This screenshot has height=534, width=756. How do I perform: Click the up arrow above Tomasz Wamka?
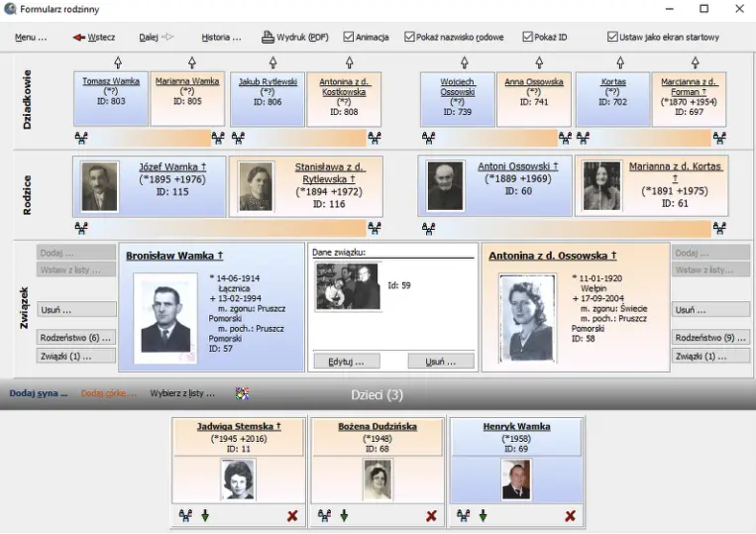(x=118, y=62)
